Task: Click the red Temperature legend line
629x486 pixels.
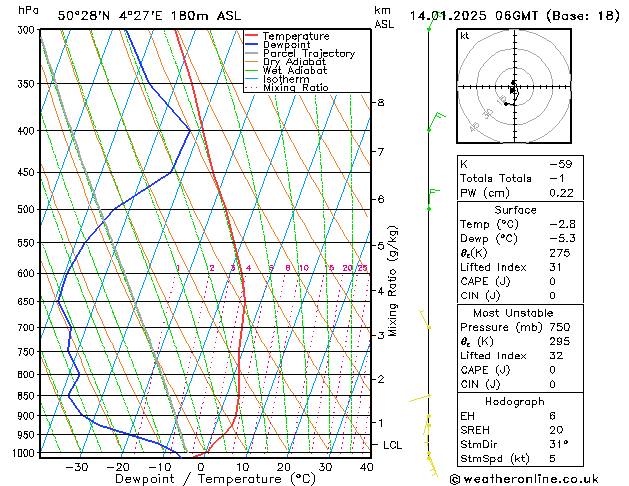Action: click(x=252, y=36)
